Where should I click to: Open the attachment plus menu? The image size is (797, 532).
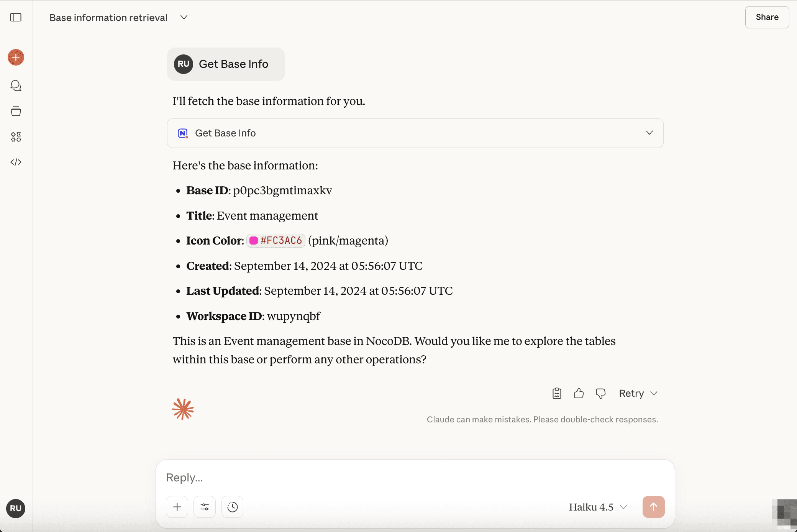(177, 507)
